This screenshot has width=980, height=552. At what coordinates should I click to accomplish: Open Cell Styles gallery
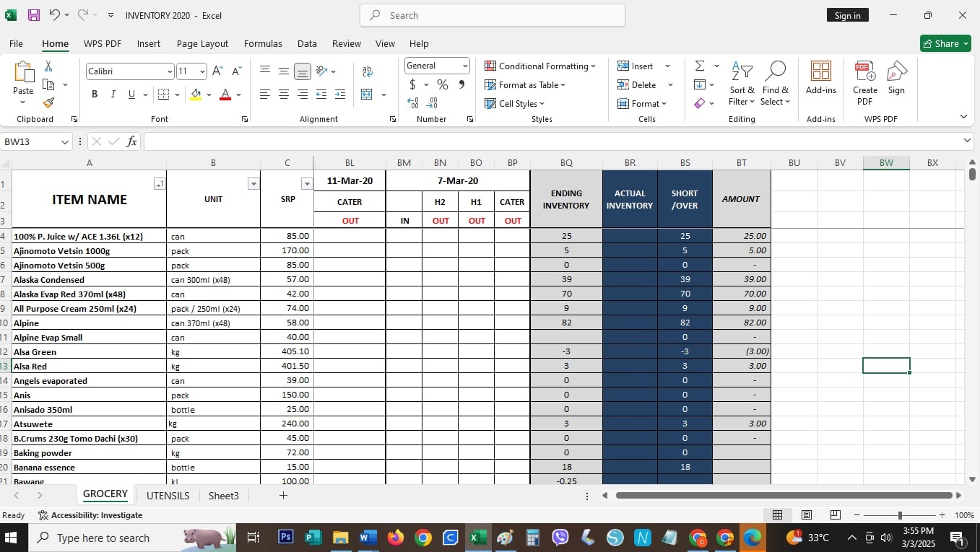pos(515,103)
